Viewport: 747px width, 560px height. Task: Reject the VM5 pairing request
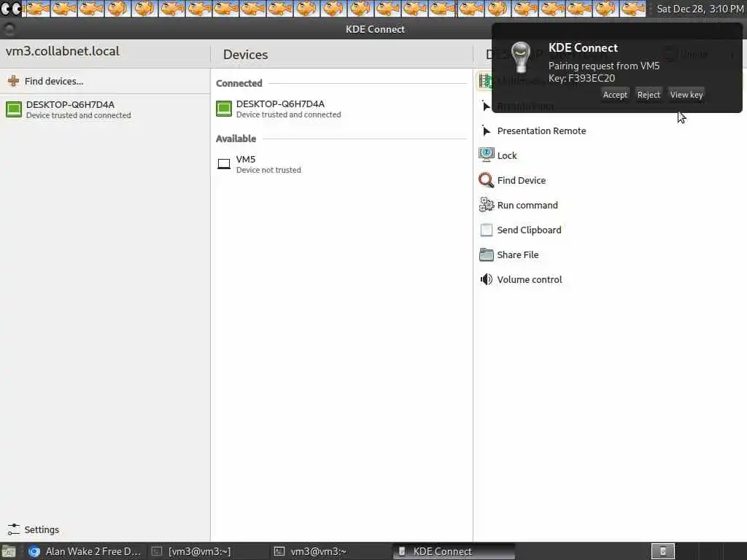pos(649,95)
